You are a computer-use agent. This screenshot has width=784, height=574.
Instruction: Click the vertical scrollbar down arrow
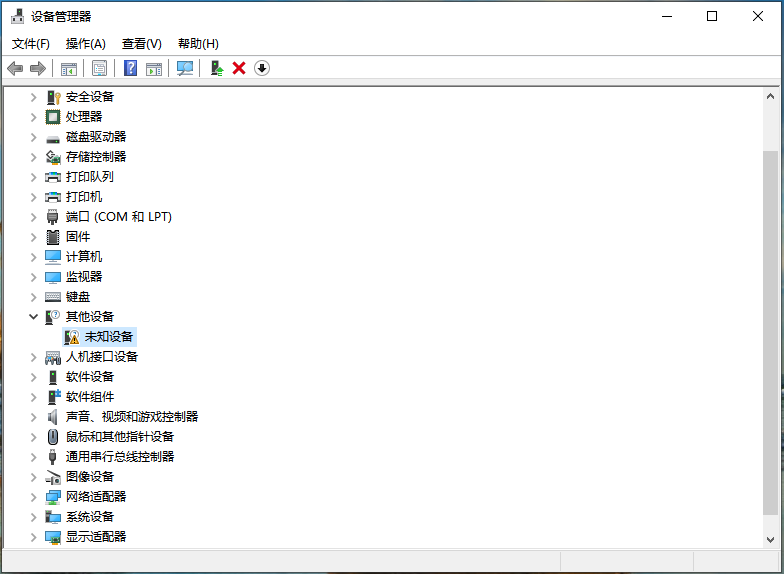(x=770, y=540)
